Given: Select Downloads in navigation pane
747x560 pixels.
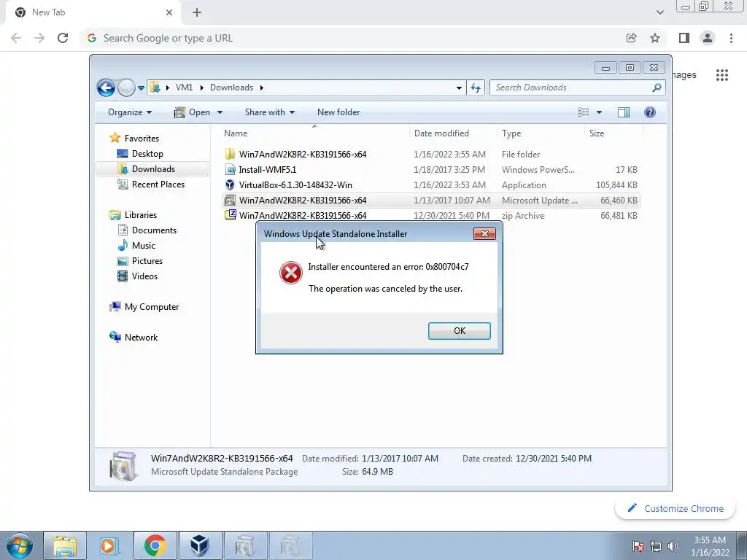Looking at the screenshot, I should pyautogui.click(x=153, y=169).
